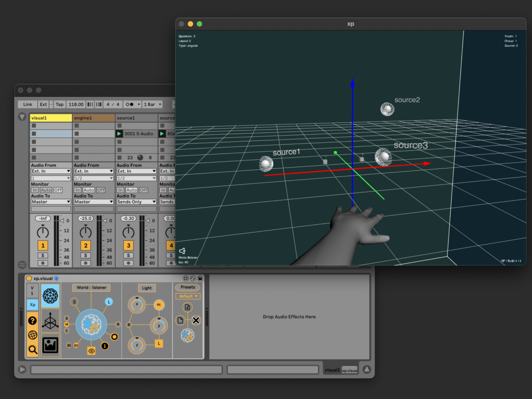Solo the source1 track
532x399 pixels.
129,255
